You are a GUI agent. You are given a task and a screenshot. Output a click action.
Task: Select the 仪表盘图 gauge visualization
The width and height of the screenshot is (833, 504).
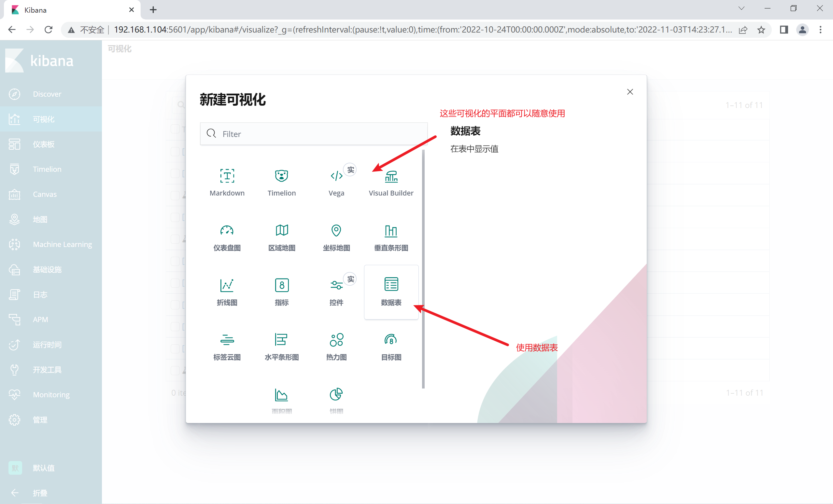[x=227, y=238]
